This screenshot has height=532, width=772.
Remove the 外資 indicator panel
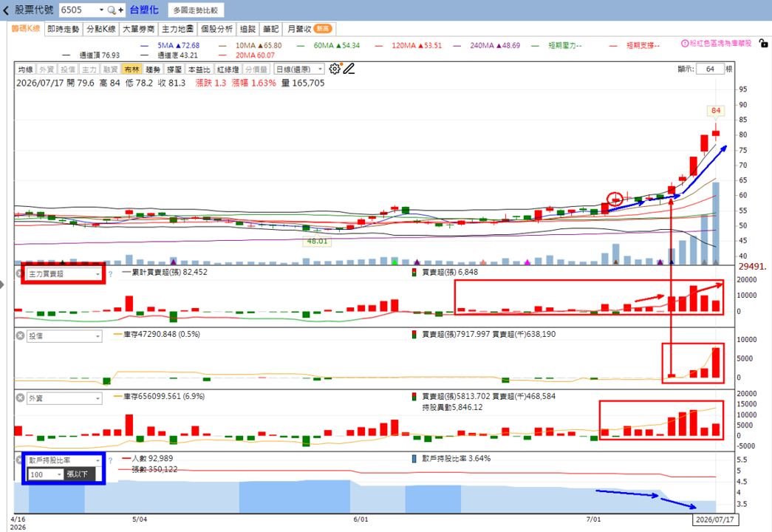pos(20,398)
